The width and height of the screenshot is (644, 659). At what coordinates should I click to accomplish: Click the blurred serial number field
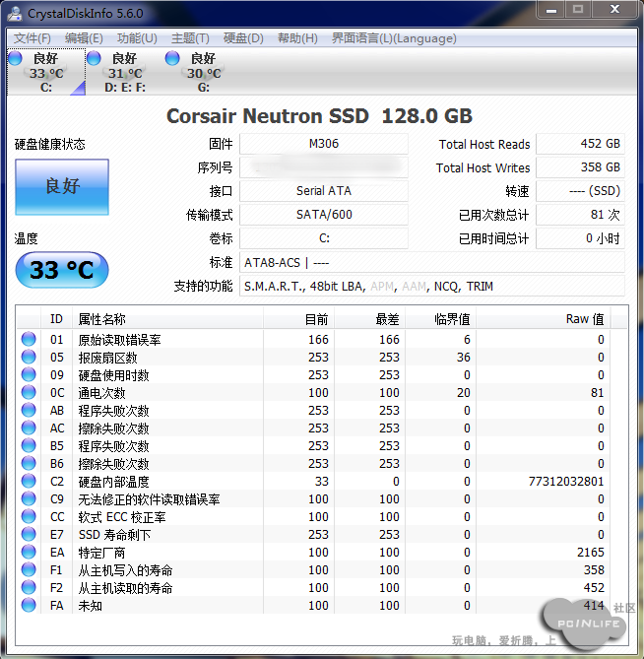pos(323,167)
